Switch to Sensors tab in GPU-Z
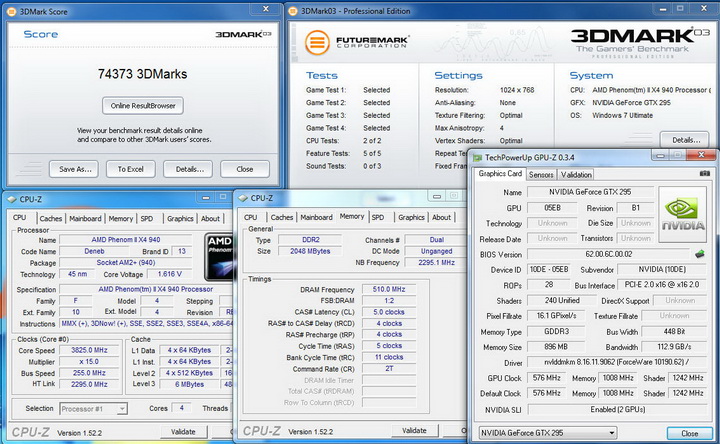Image resolution: width=720 pixels, height=444 pixels. (541, 174)
